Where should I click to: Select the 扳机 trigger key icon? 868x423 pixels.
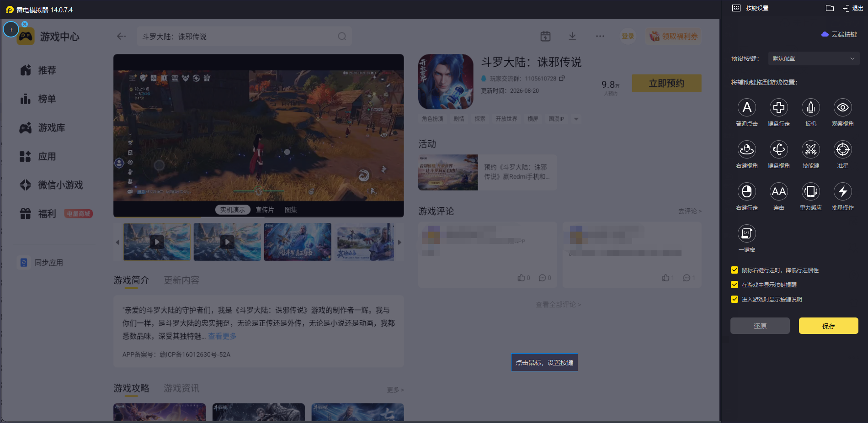pyautogui.click(x=811, y=108)
